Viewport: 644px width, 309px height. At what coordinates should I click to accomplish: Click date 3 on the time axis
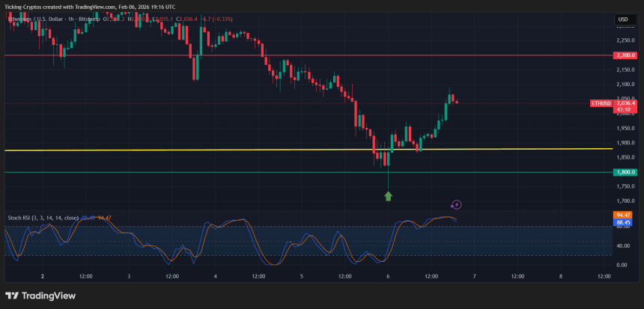[x=130, y=276]
